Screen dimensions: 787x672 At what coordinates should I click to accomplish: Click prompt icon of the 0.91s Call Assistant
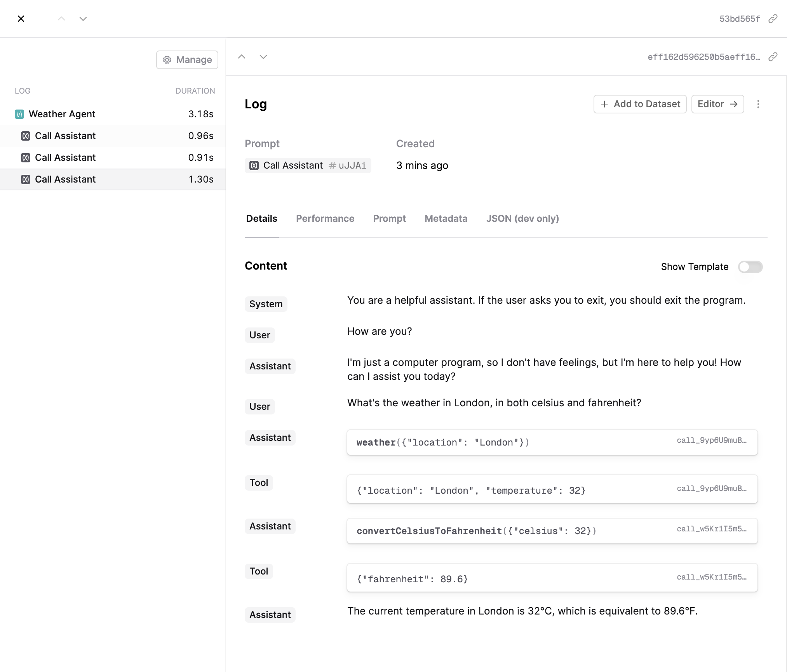pos(26,158)
